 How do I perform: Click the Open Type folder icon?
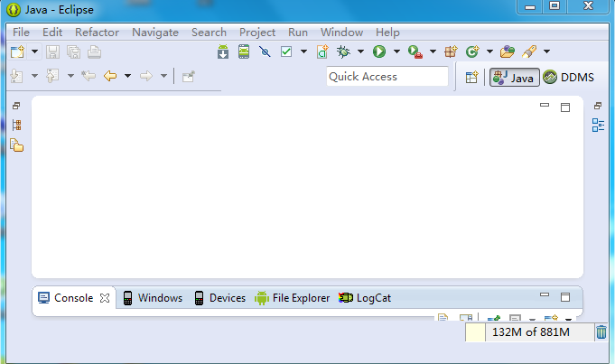coord(508,51)
